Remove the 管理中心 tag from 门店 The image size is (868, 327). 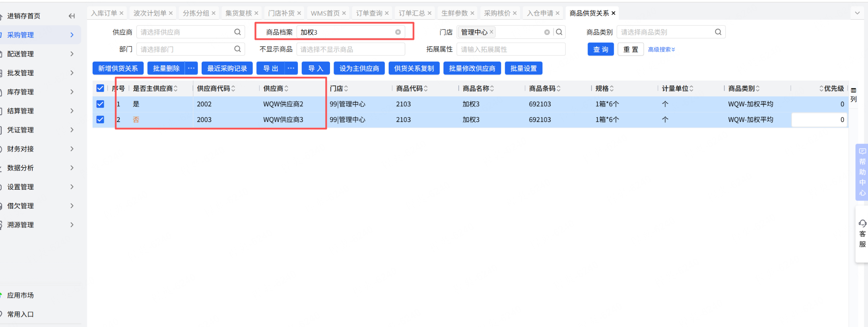coord(491,32)
